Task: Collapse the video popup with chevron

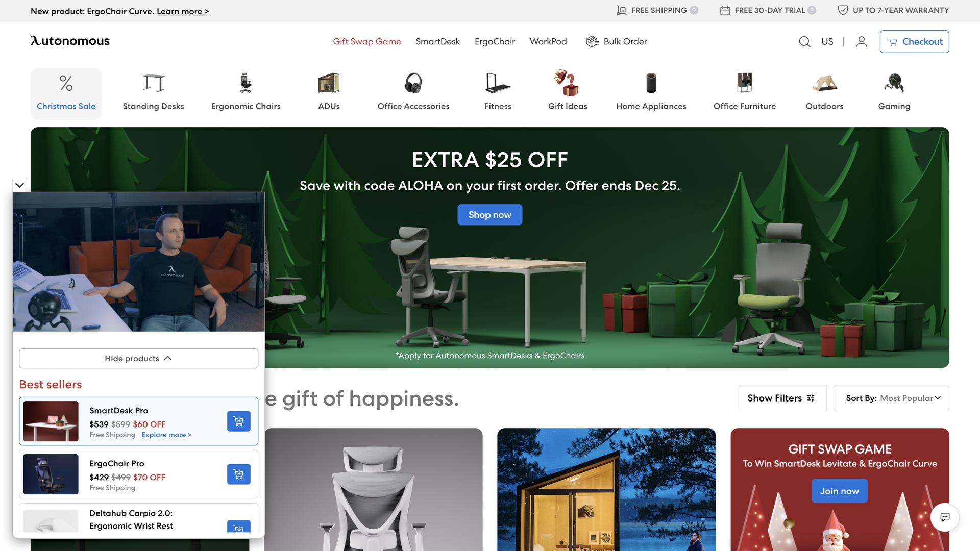Action: pos(19,185)
